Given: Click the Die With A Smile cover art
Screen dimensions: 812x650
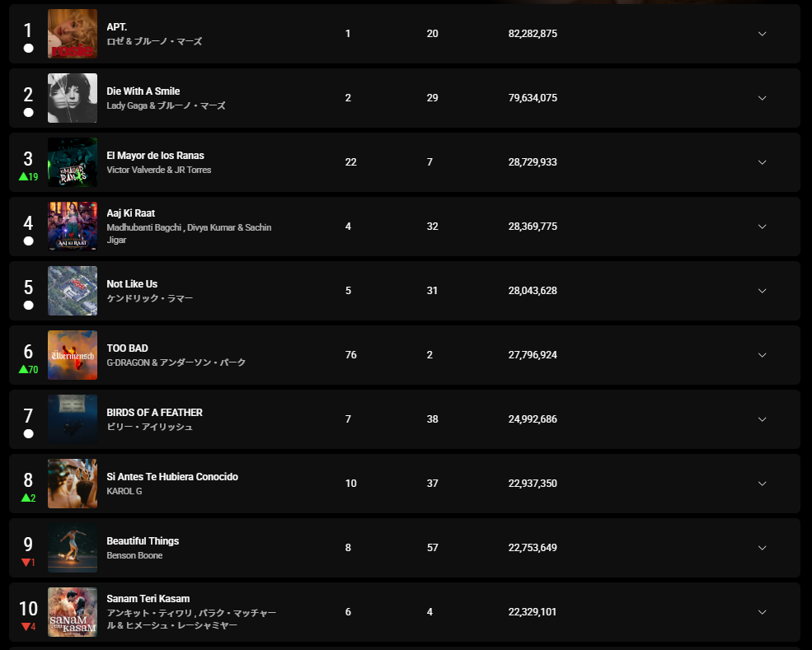Looking at the screenshot, I should pos(73,98).
